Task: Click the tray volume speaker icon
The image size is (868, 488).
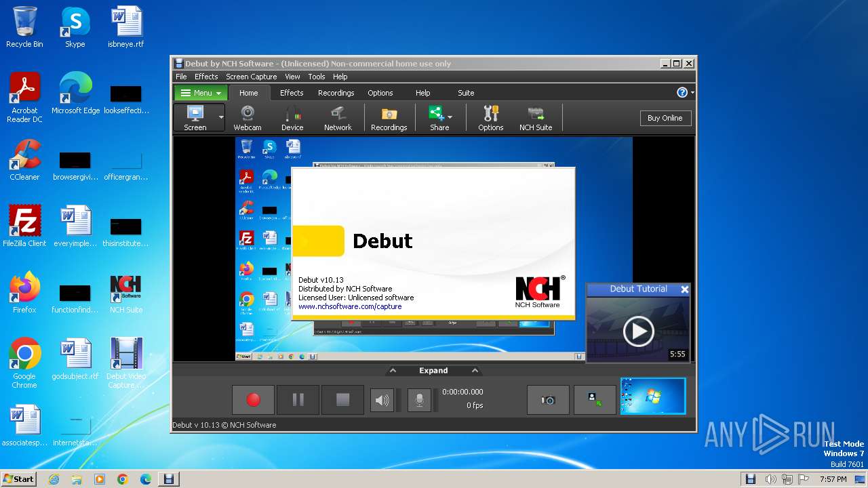Action: click(770, 479)
